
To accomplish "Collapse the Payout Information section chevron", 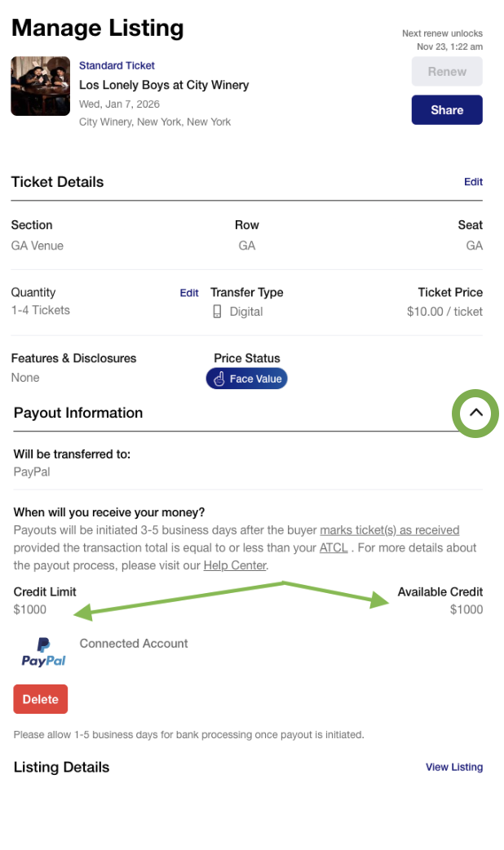I will pyautogui.click(x=475, y=414).
